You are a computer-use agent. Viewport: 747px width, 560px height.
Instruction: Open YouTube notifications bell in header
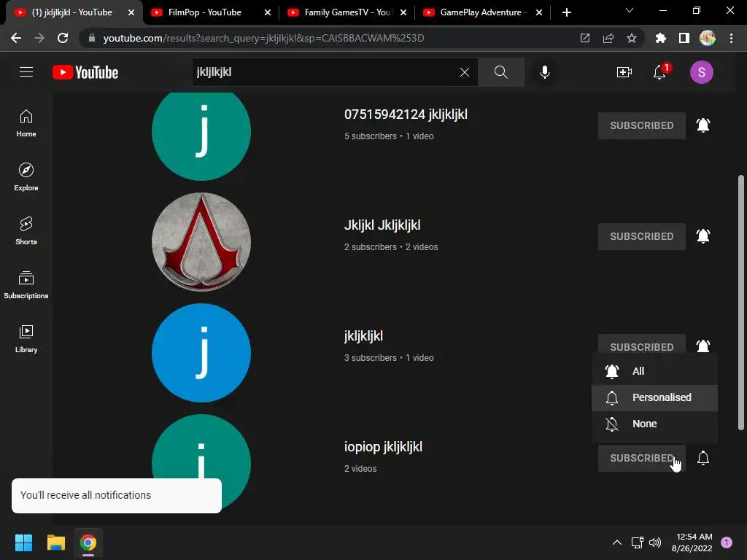point(659,72)
